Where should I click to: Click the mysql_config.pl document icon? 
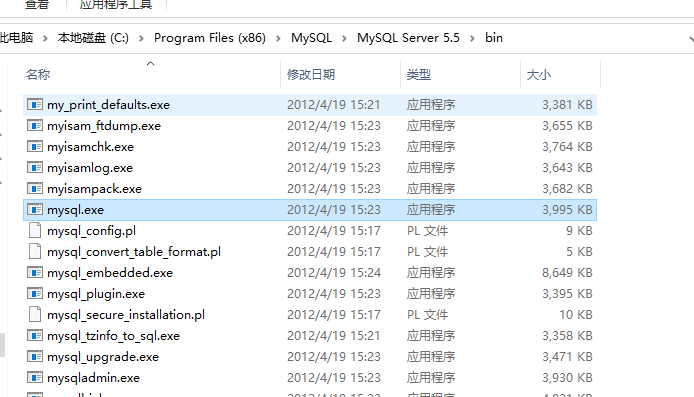[x=35, y=231]
